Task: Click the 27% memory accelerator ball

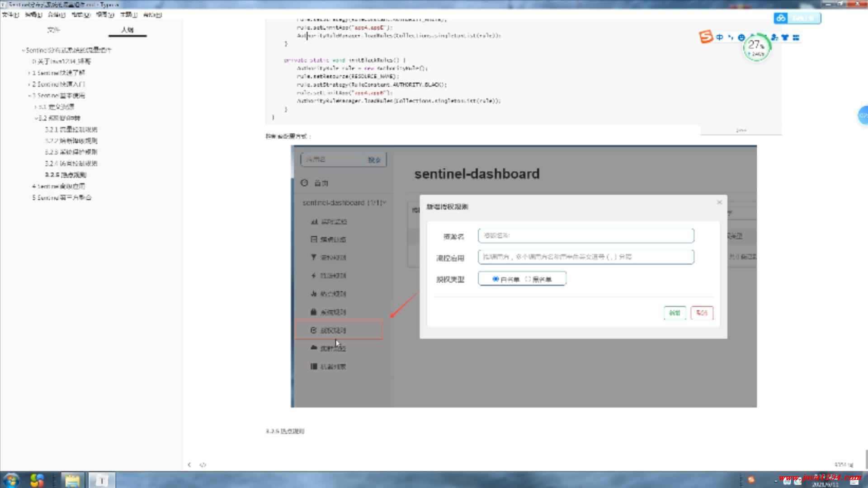Action: (756, 47)
